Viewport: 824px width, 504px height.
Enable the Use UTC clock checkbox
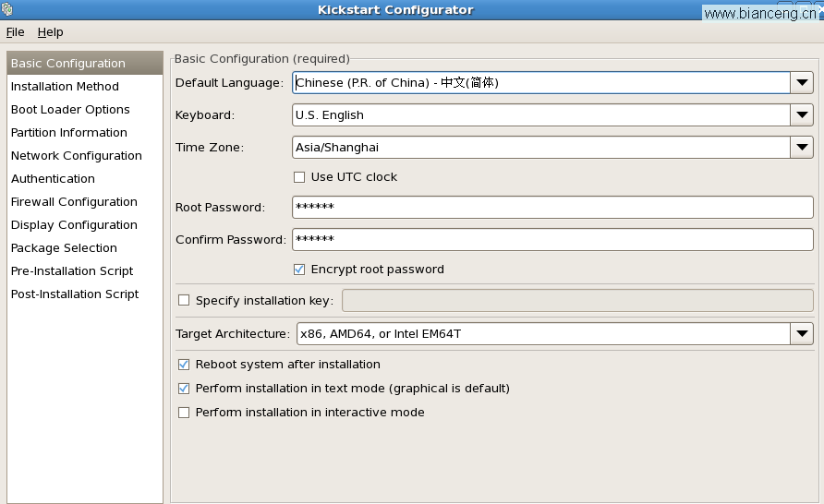[299, 177]
